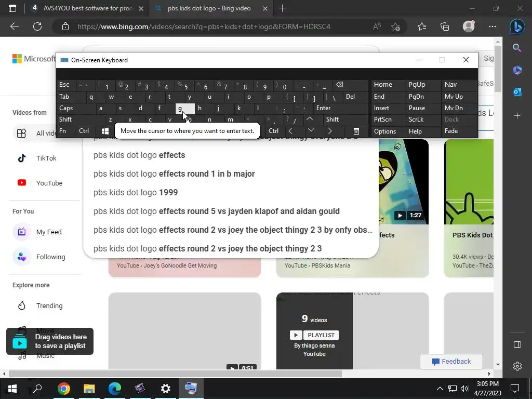Viewport: 532px width, 399px height.
Task: Click the Microsoft logo link
Action: click(34, 59)
